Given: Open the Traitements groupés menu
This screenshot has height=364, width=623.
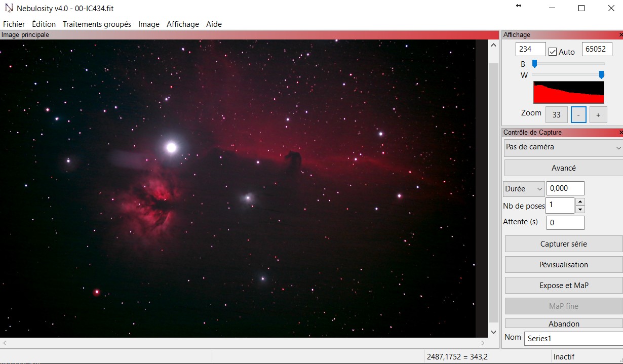Looking at the screenshot, I should tap(97, 24).
